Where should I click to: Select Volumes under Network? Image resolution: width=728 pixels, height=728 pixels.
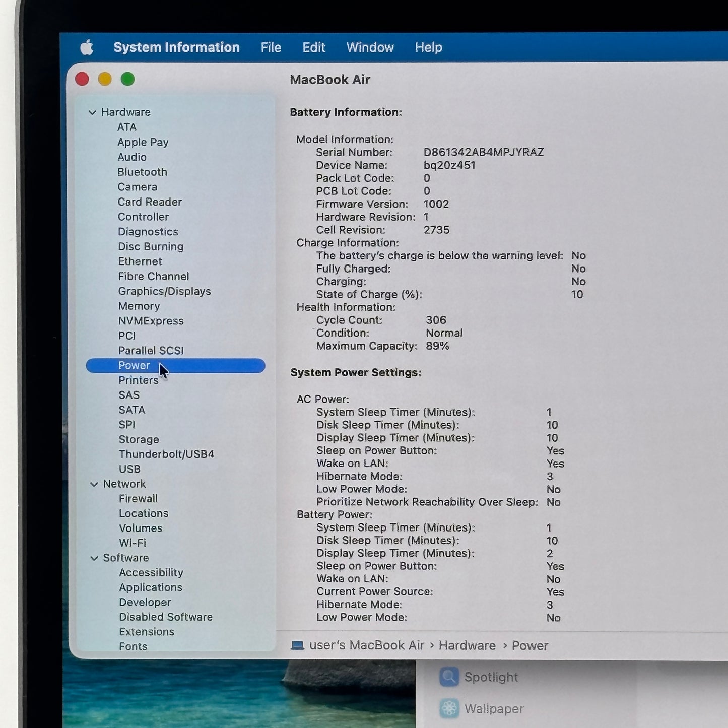point(141,528)
